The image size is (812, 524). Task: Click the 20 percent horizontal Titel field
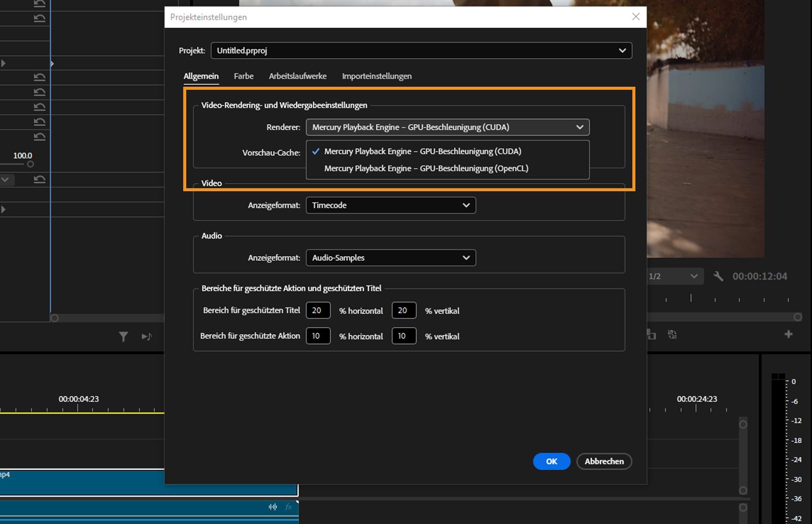(318, 310)
